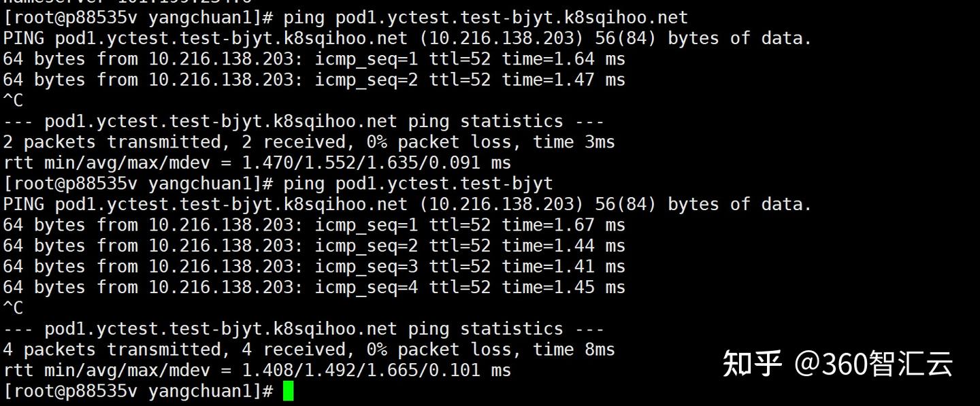The height and width of the screenshot is (406, 980).
Task: Click the first ^C interrupt marker
Action: pos(13,101)
